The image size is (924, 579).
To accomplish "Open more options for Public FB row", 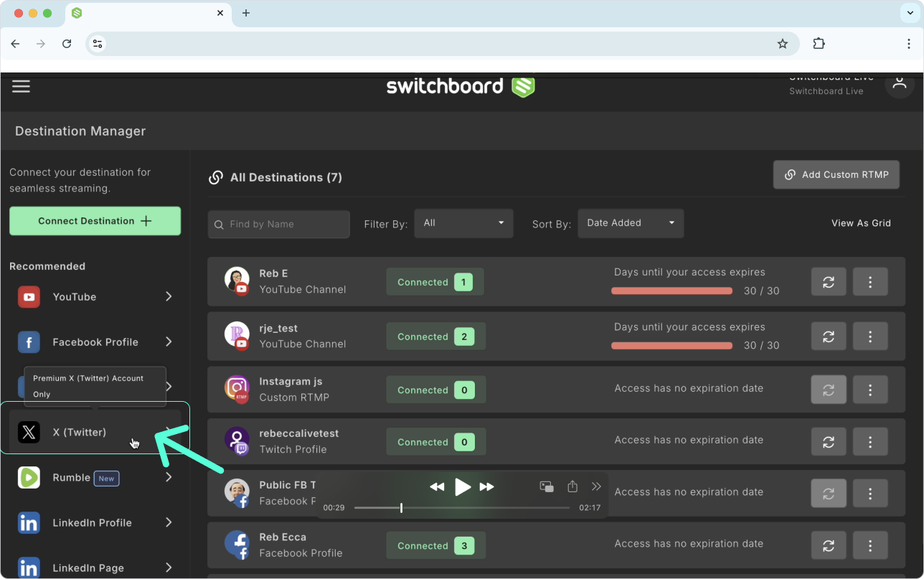I will 870,494.
